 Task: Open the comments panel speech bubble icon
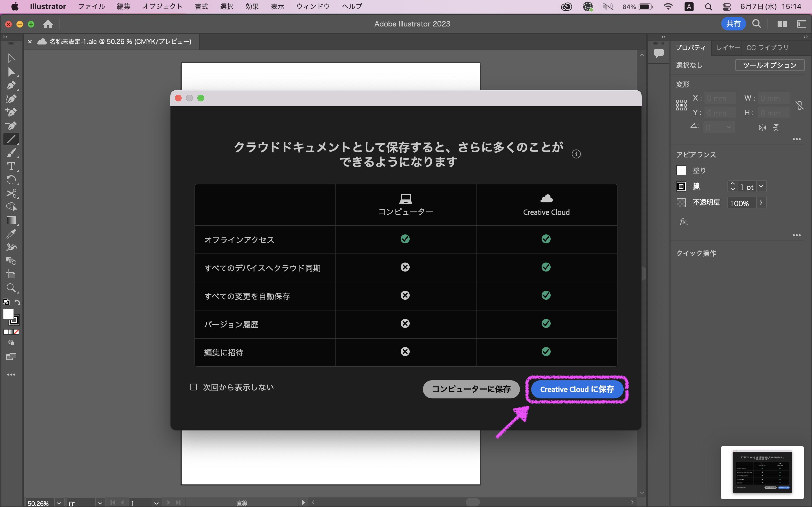pos(659,53)
